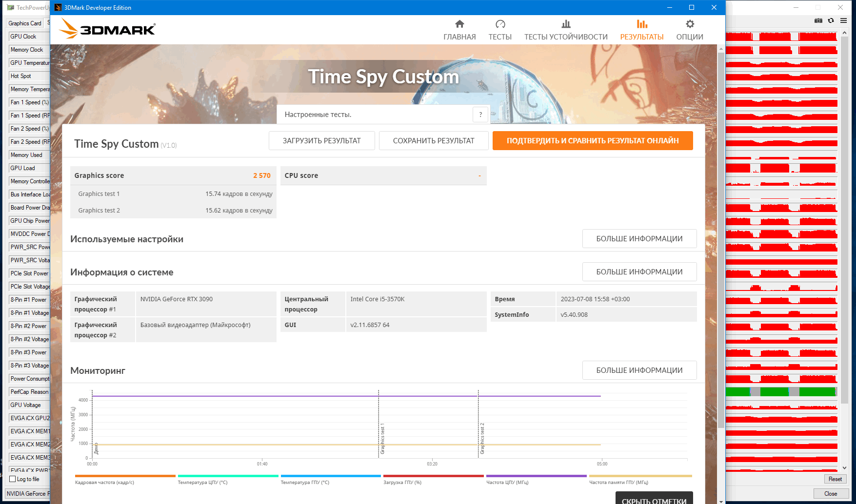Open the ТЕСТЫ benchmarks section

click(x=500, y=30)
